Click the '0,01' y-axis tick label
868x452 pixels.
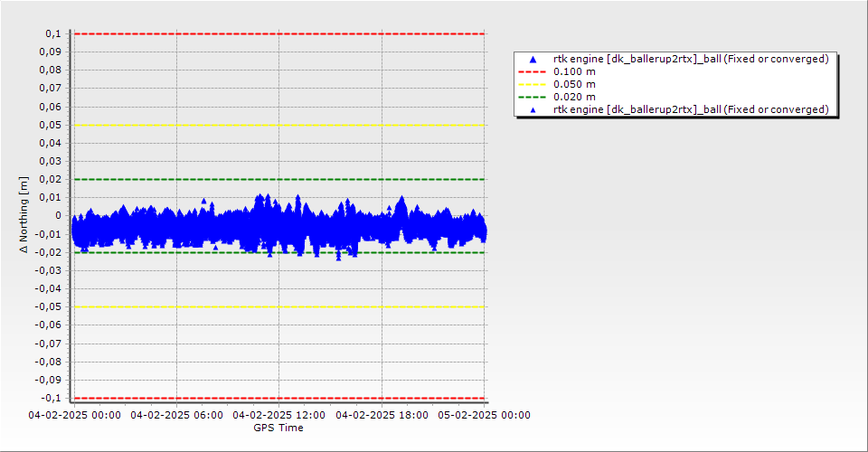pos(51,197)
